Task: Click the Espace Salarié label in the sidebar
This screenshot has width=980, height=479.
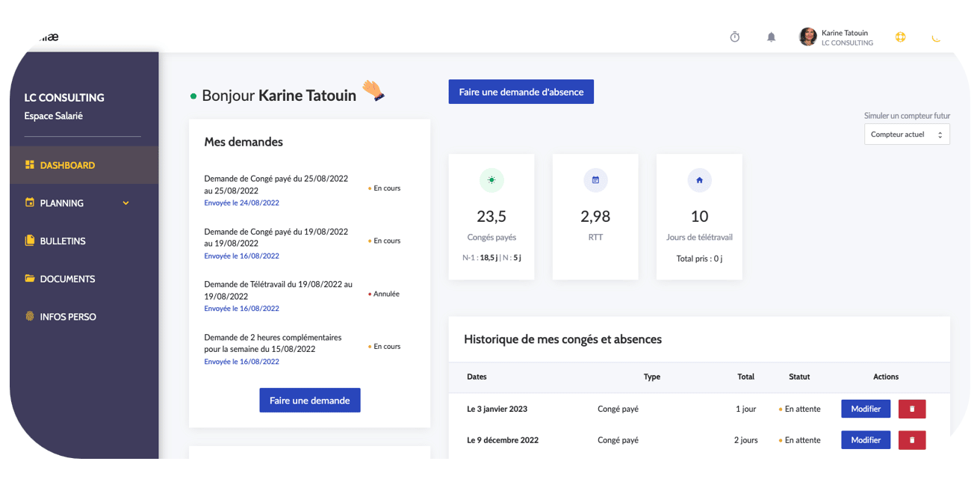Action: coord(54,116)
